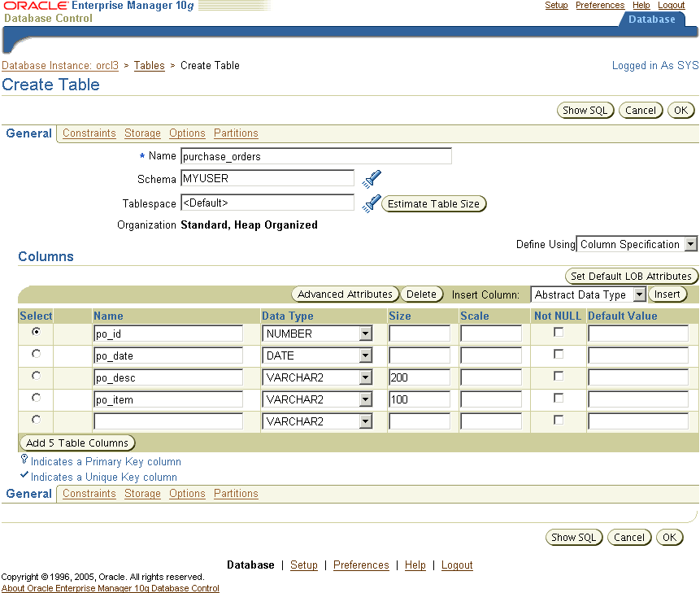Viewport: 700px width, 593px height.
Task: Click the Size field of the po_desc row
Action: pyautogui.click(x=419, y=377)
